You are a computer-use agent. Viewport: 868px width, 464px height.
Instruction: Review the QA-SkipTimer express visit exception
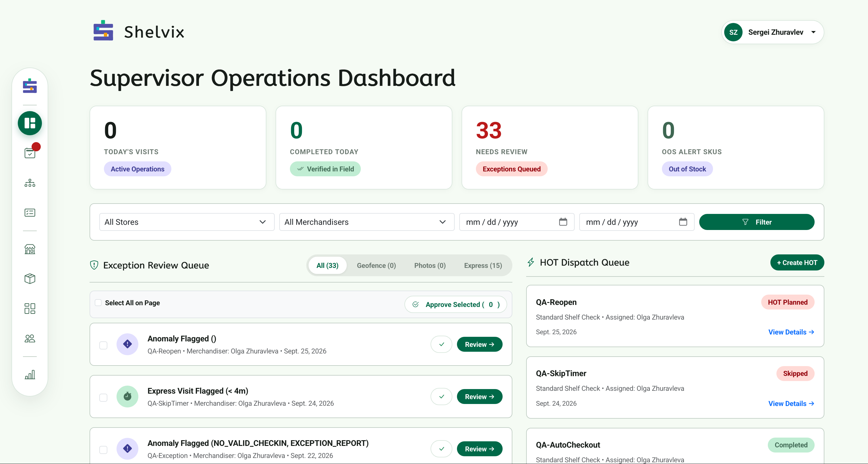(479, 397)
